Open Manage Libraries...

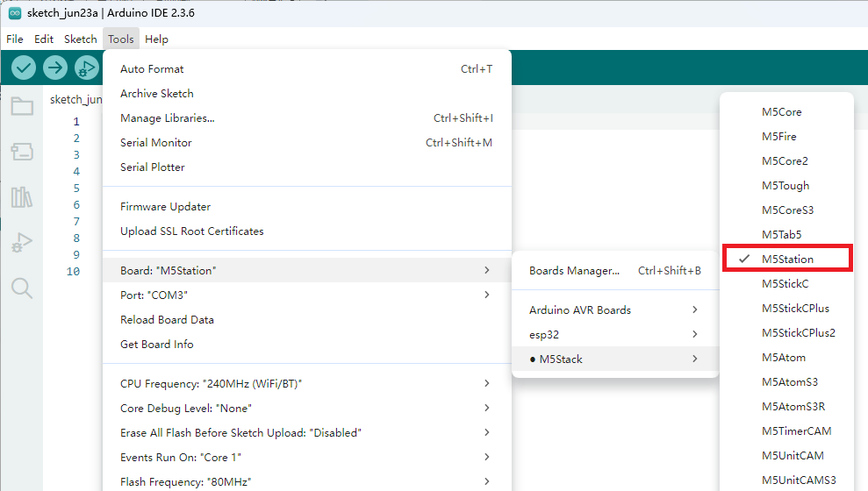tap(306, 117)
